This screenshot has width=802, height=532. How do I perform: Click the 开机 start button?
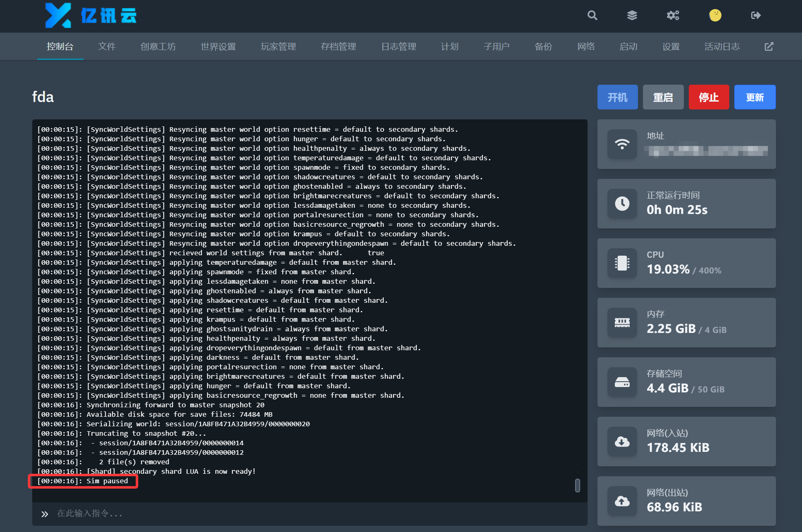point(617,97)
